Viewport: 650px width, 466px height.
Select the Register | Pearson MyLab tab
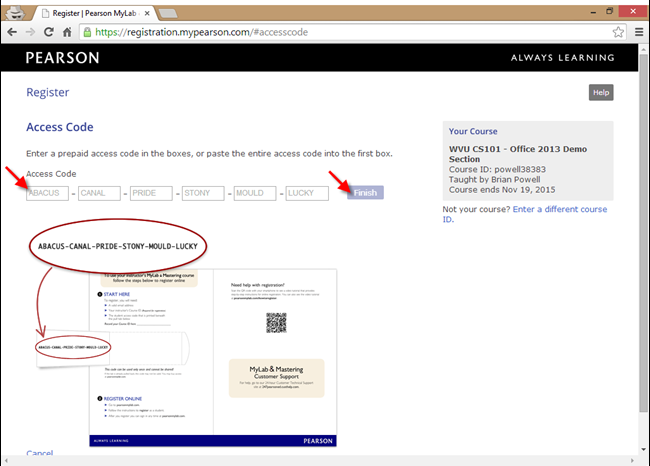(95, 13)
